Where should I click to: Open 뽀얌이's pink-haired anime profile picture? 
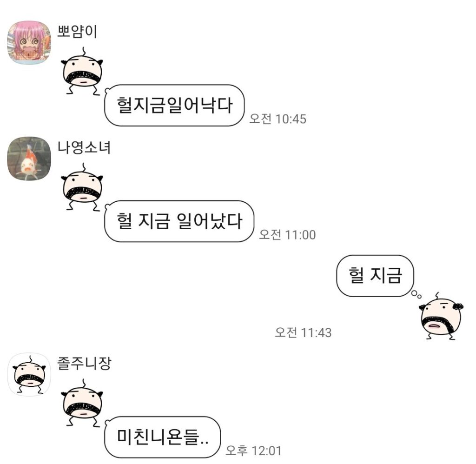(29, 42)
